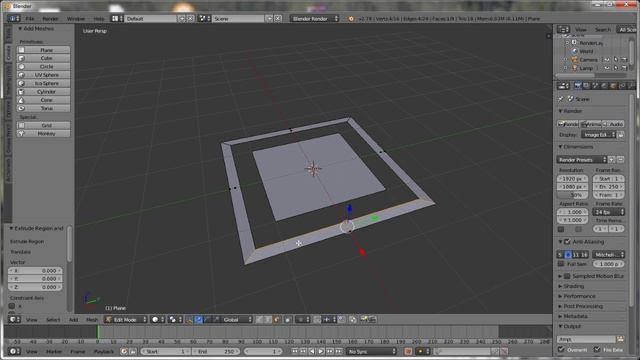640x360 pixels.
Task: Open the Render menu
Action: pos(51,19)
